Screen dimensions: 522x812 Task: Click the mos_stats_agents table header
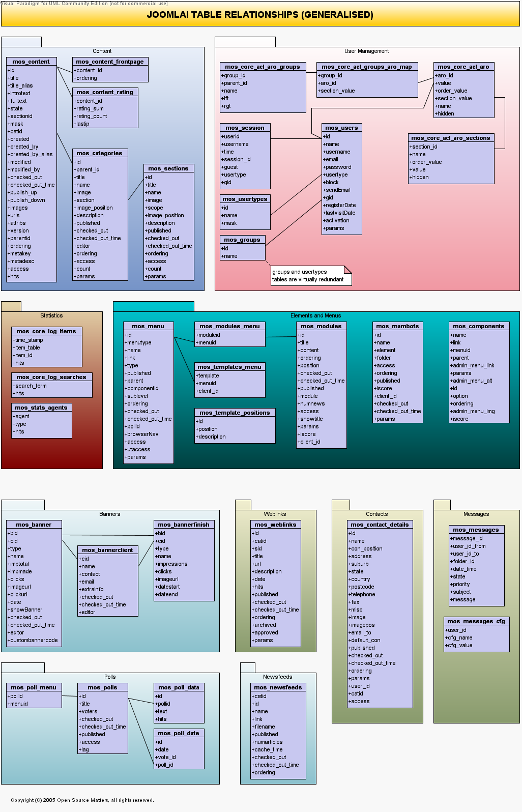[41, 408]
